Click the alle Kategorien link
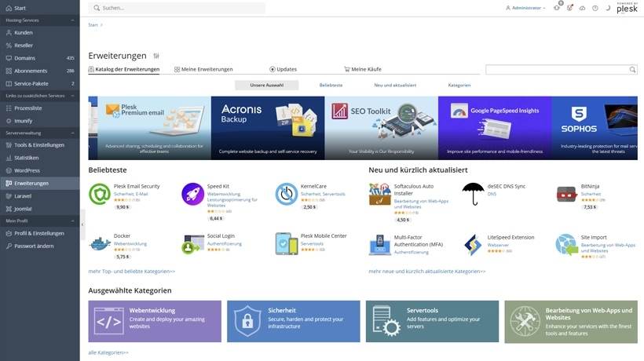 pyautogui.click(x=108, y=352)
